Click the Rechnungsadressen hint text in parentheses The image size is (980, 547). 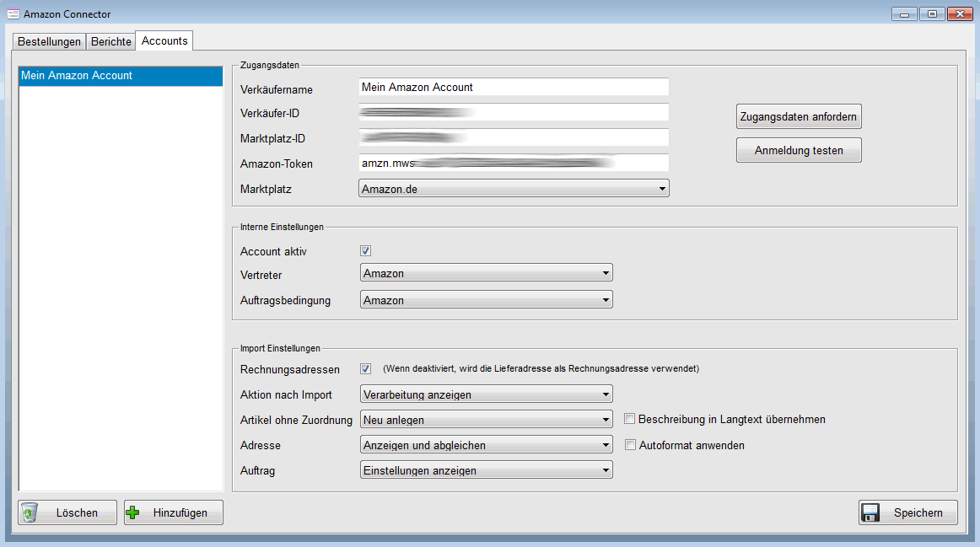541,368
